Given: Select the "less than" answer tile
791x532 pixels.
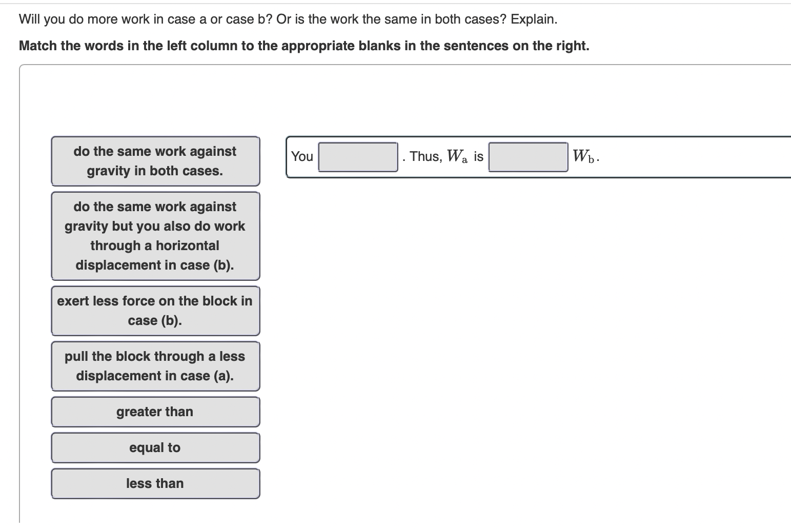Looking at the screenshot, I should tap(155, 483).
